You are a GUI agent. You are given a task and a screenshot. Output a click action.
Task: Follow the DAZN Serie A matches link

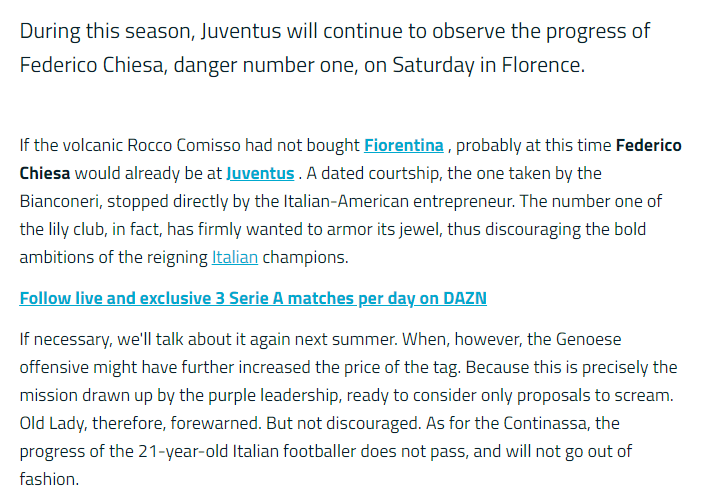pyautogui.click(x=253, y=298)
